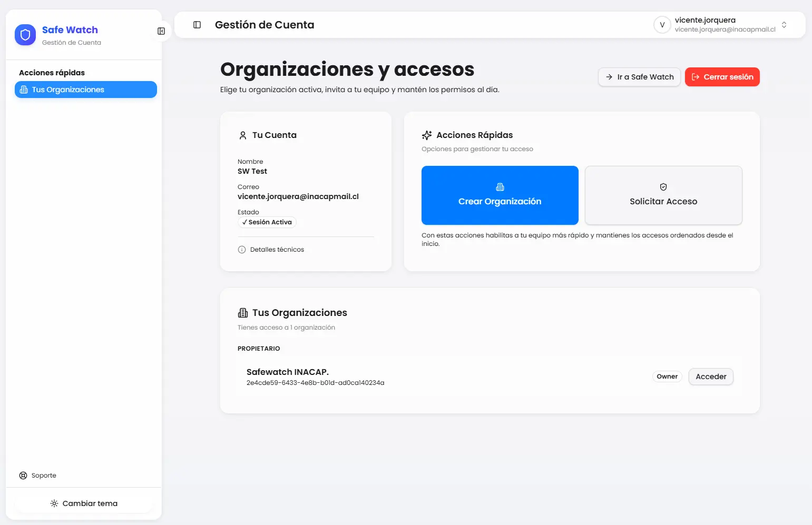Viewport: 812px width, 525px height.
Task: Click the info icon beside Detalles técnicos
Action: (x=242, y=250)
